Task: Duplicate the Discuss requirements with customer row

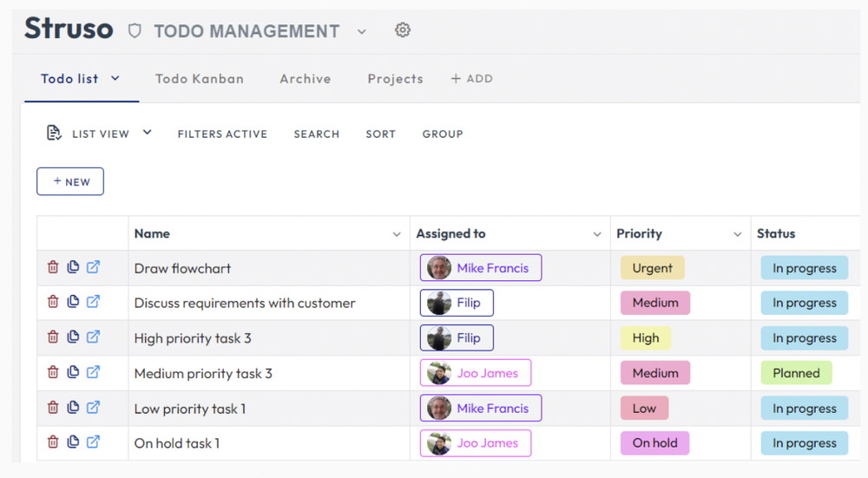Action: [x=73, y=302]
